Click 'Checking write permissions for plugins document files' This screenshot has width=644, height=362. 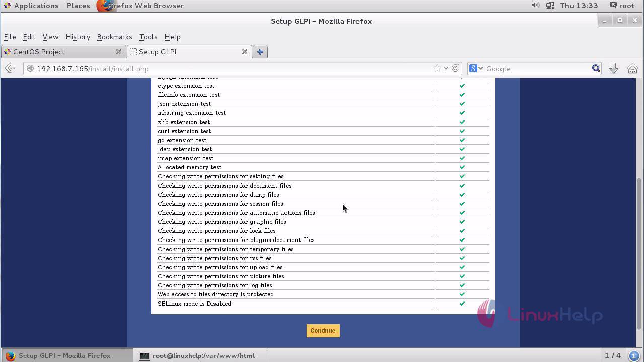(x=236, y=240)
